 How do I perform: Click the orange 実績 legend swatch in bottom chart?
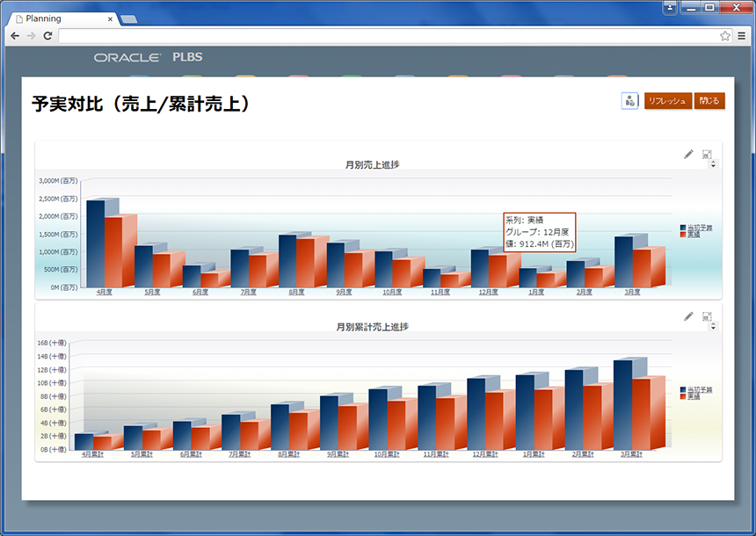[683, 397]
